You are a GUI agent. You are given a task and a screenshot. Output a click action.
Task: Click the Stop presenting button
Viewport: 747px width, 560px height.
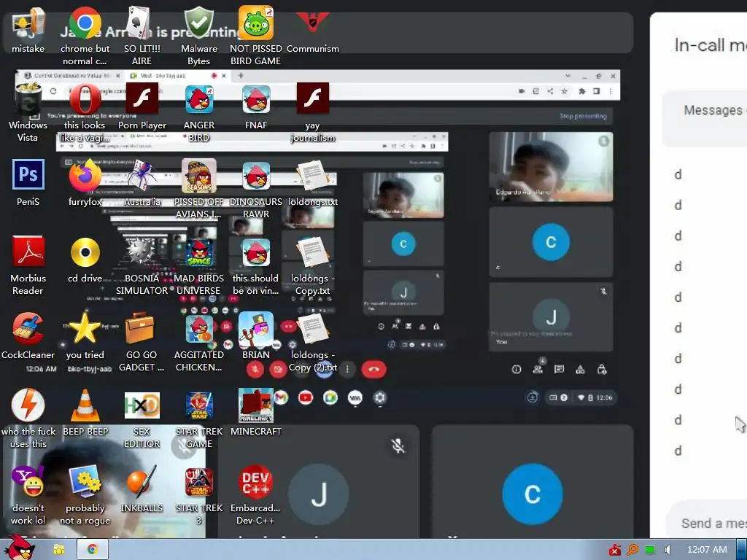point(583,116)
